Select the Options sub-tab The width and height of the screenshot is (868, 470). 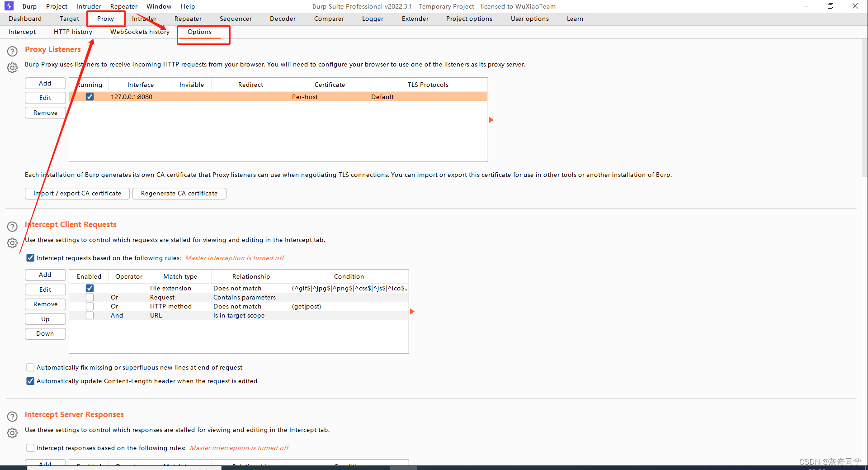click(x=199, y=32)
